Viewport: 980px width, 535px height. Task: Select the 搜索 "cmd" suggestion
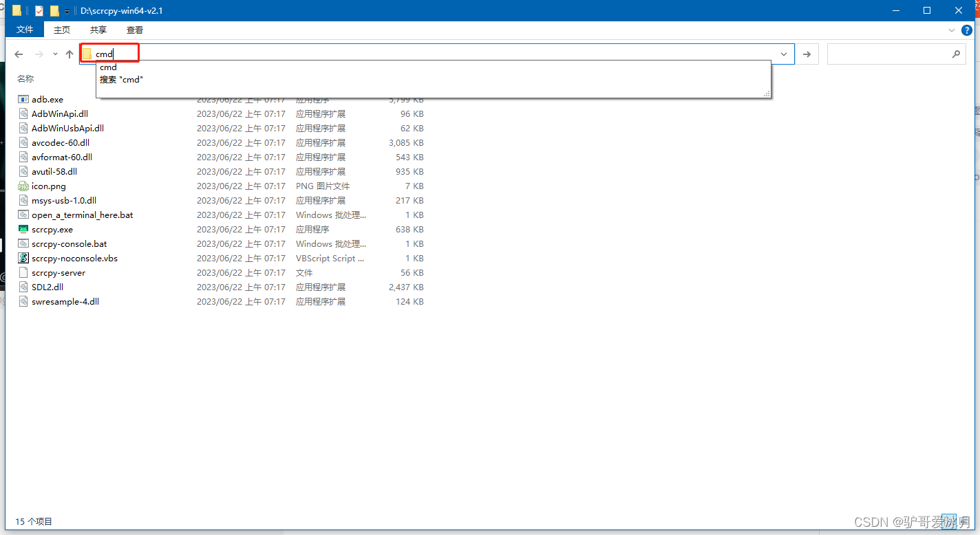click(x=121, y=80)
